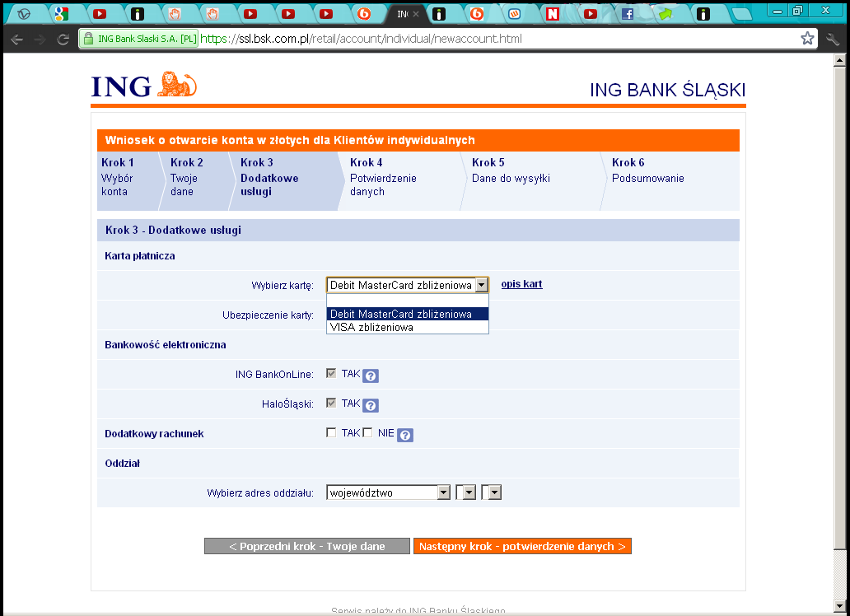850x616 pixels.
Task: Open the opis kart link
Action: 521,283
